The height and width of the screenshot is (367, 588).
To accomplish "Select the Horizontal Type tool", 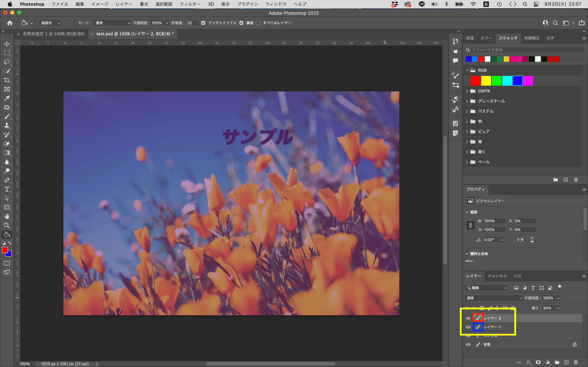I will point(7,189).
